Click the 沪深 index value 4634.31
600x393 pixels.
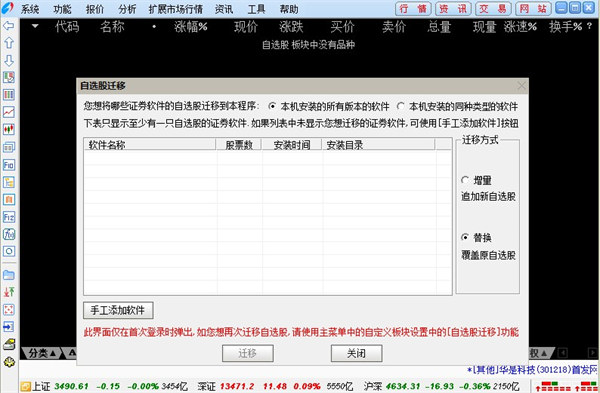[x=403, y=386]
